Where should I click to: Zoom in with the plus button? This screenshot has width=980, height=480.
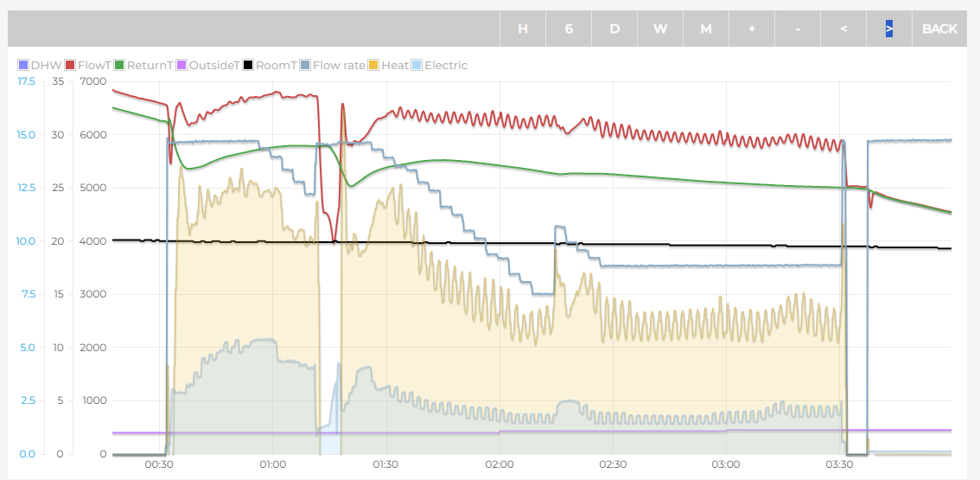[752, 29]
